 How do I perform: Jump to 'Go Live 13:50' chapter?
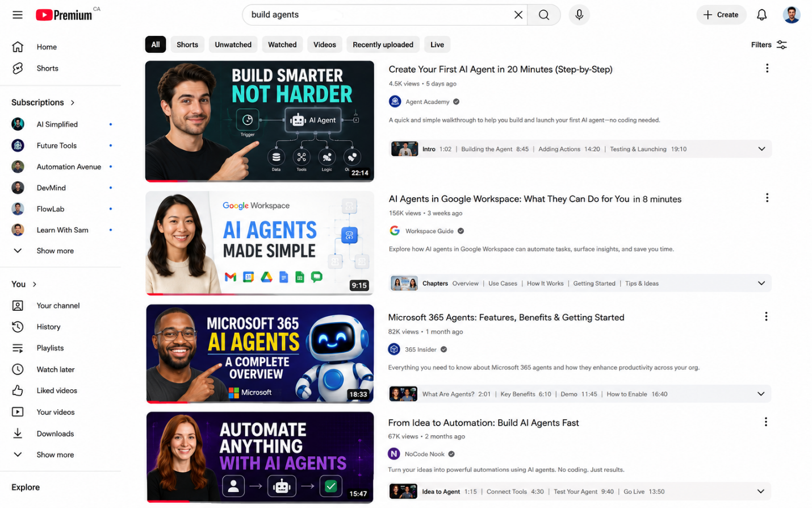point(644,492)
